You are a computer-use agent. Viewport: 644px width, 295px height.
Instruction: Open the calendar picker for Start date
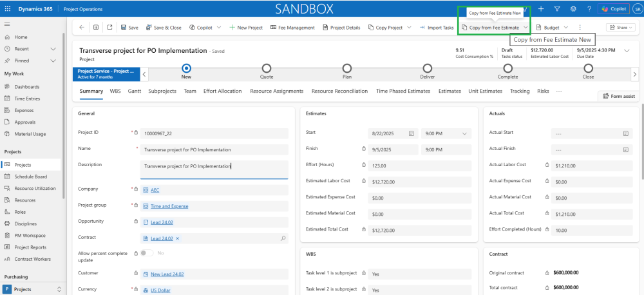coord(411,133)
